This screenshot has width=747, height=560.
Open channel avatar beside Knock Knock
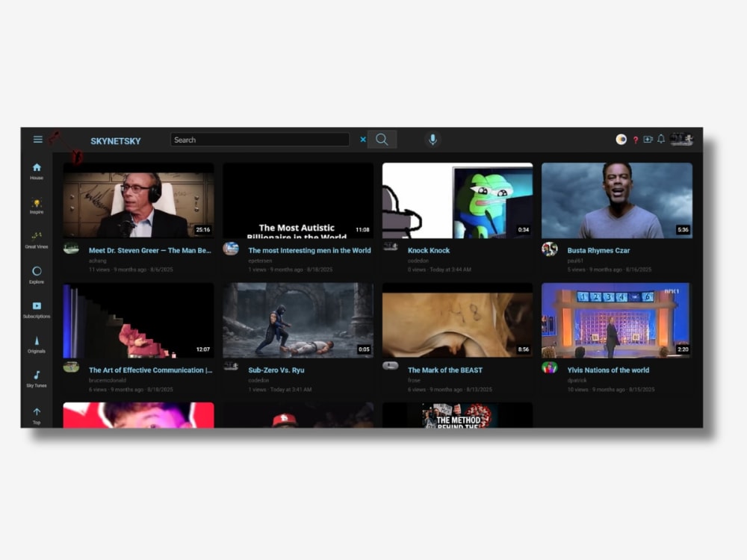click(x=391, y=246)
